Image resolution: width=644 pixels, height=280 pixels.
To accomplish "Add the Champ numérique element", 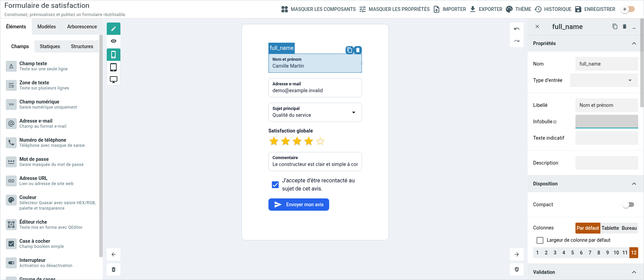I will click(51, 104).
